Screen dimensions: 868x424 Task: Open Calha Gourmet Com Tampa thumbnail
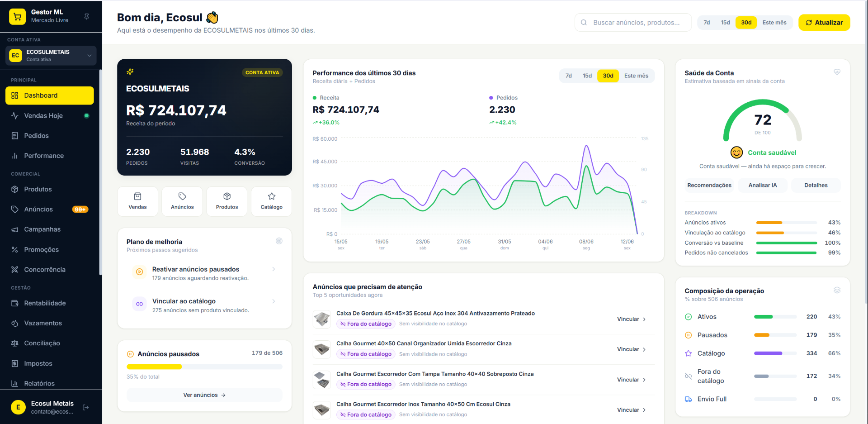[322, 380]
